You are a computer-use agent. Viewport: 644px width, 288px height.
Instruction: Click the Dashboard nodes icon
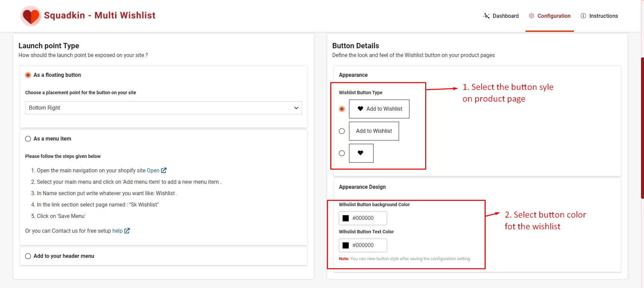point(486,16)
